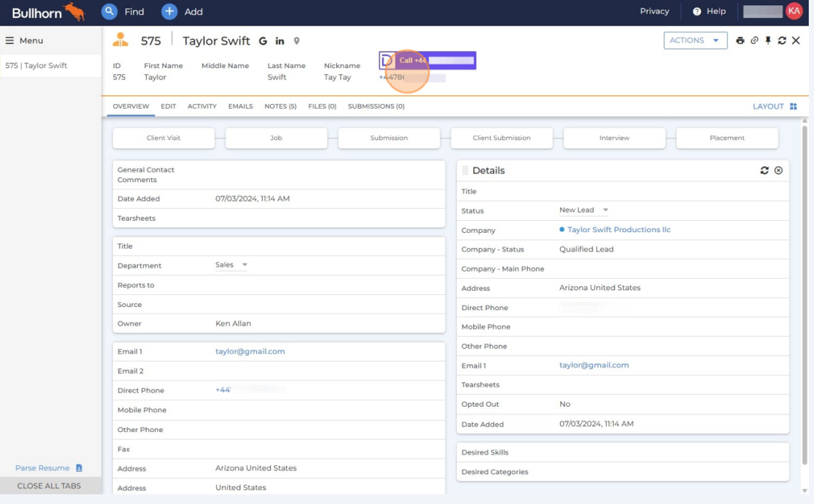Click the Bullhorn logo
This screenshot has height=504, width=814.
click(x=48, y=12)
